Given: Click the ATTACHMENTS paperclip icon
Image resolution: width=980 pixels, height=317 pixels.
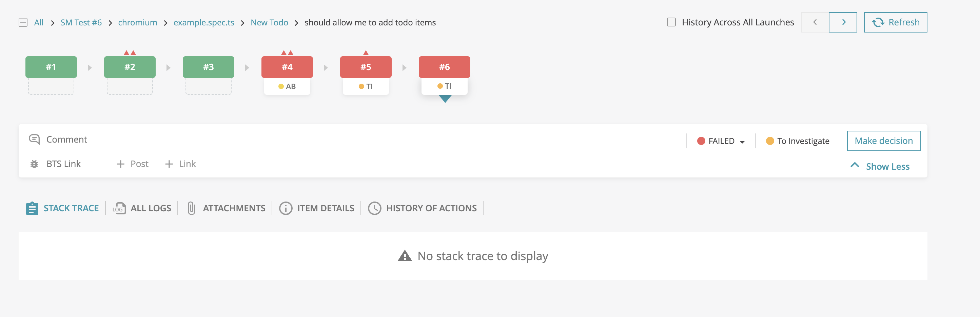Looking at the screenshot, I should pyautogui.click(x=191, y=208).
